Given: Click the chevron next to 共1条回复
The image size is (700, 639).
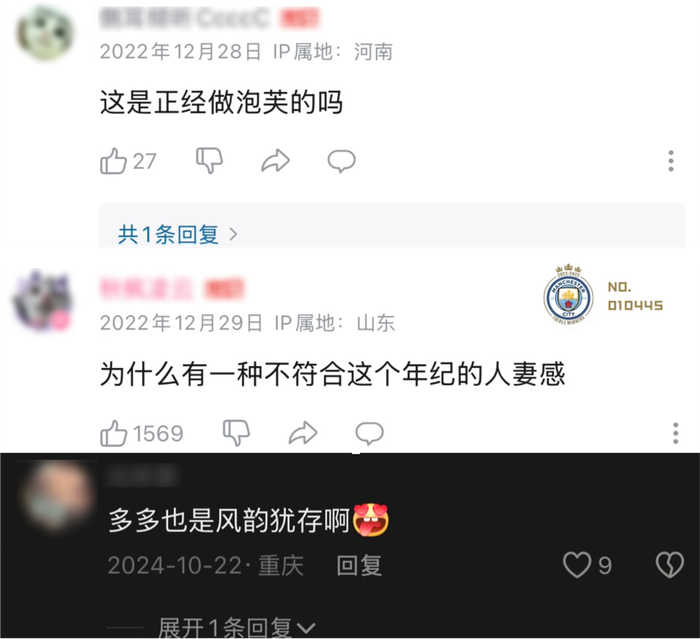Looking at the screenshot, I should 233,234.
